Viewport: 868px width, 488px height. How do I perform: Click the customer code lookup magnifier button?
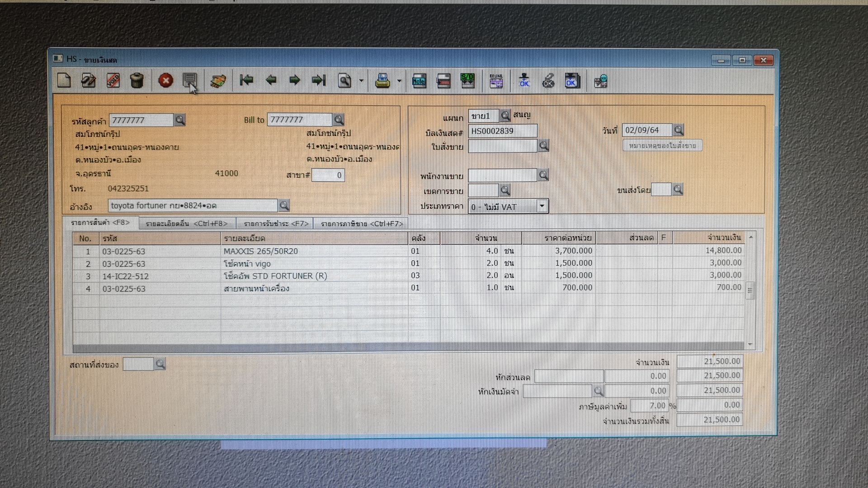tap(180, 120)
